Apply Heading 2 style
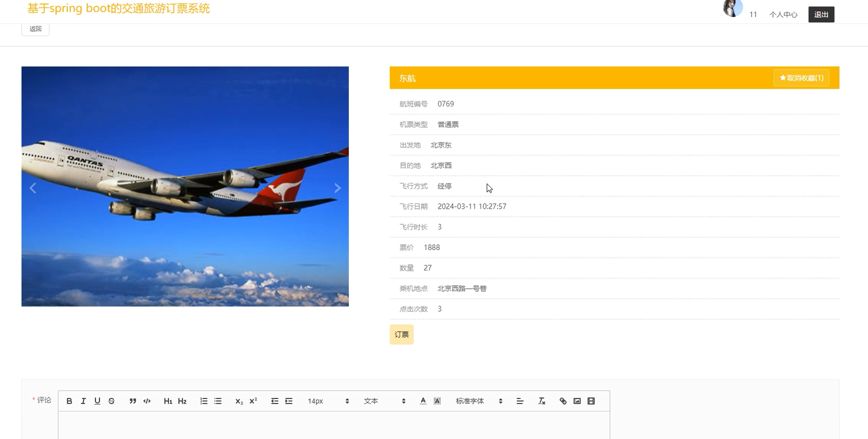 182,401
